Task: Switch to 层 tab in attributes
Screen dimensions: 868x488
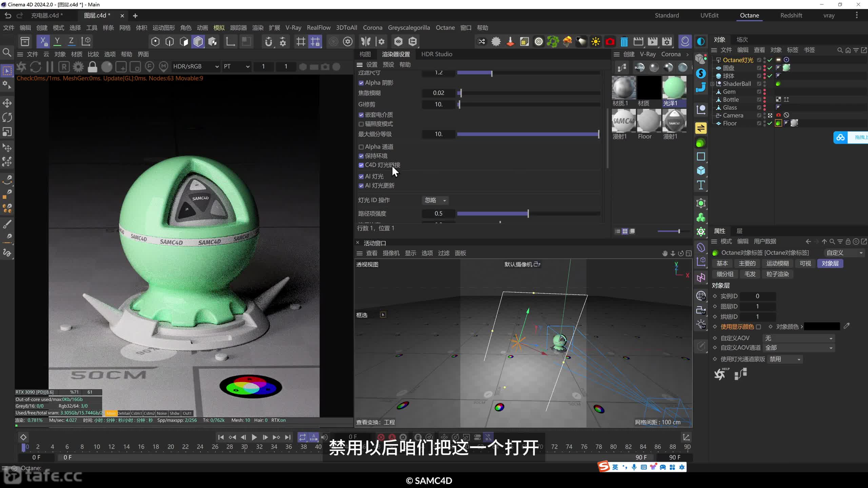Action: pos(739,231)
